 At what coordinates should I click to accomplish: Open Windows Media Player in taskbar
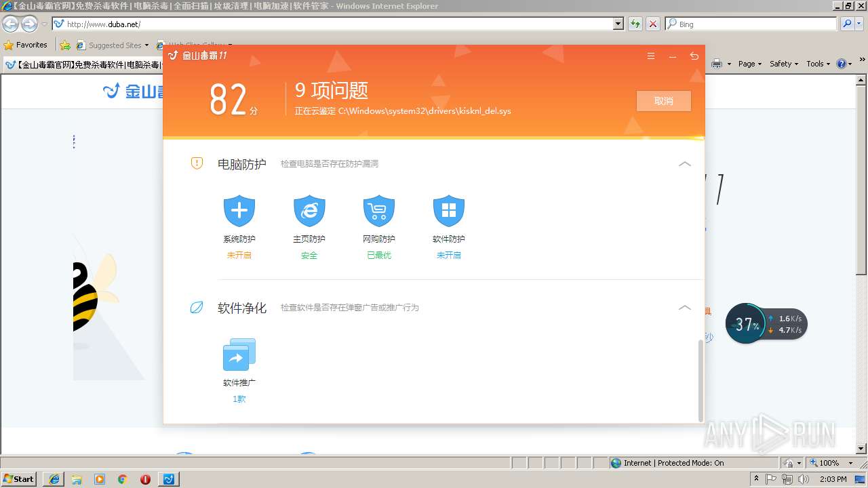(x=100, y=479)
